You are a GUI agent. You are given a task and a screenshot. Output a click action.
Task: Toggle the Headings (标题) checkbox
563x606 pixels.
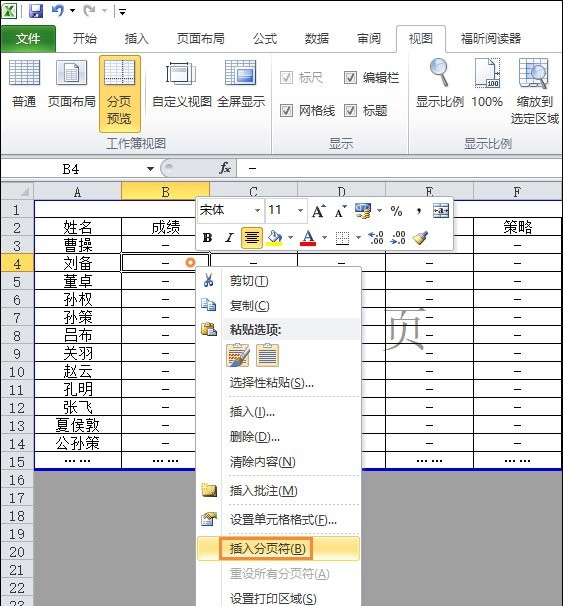pos(350,111)
